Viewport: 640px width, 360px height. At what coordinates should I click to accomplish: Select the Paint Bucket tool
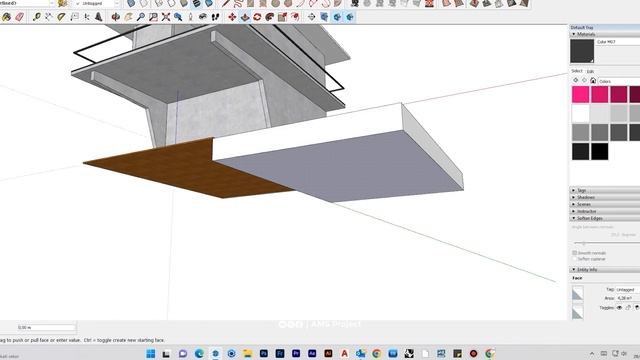7,17
